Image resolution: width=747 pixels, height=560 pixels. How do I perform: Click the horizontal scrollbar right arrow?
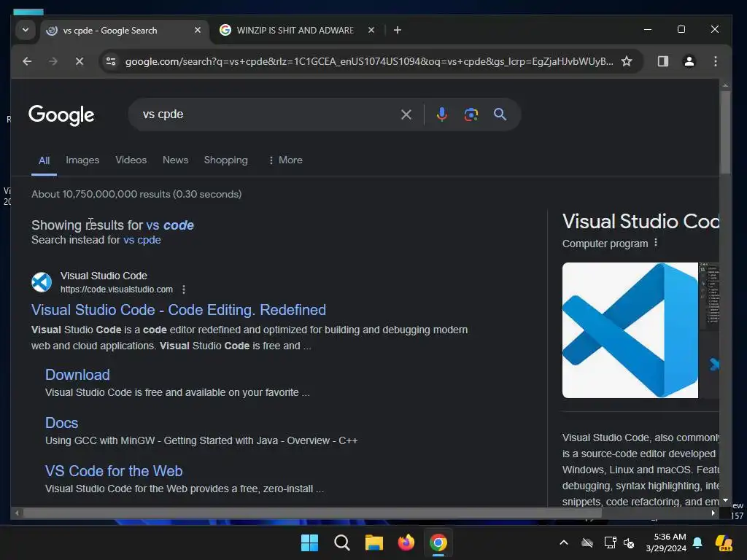(713, 513)
